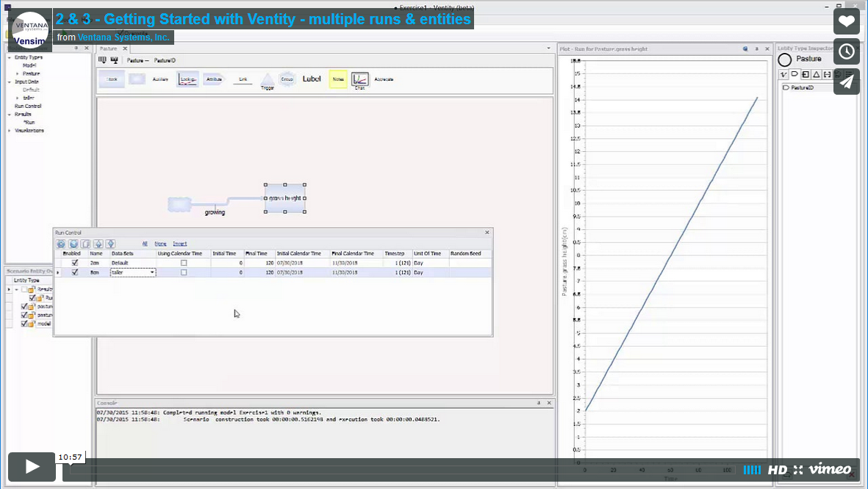Enter fullscreen with the expand arrows icon
This screenshot has height=489, width=868.
[x=797, y=470]
